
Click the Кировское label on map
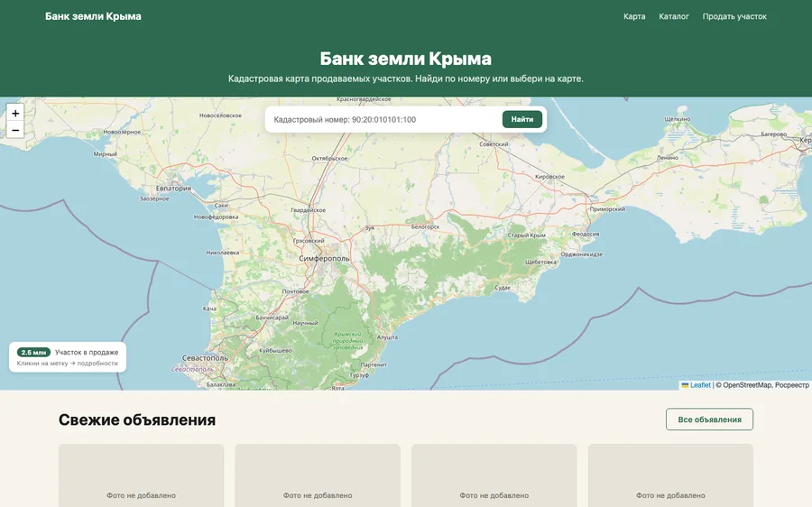(549, 177)
